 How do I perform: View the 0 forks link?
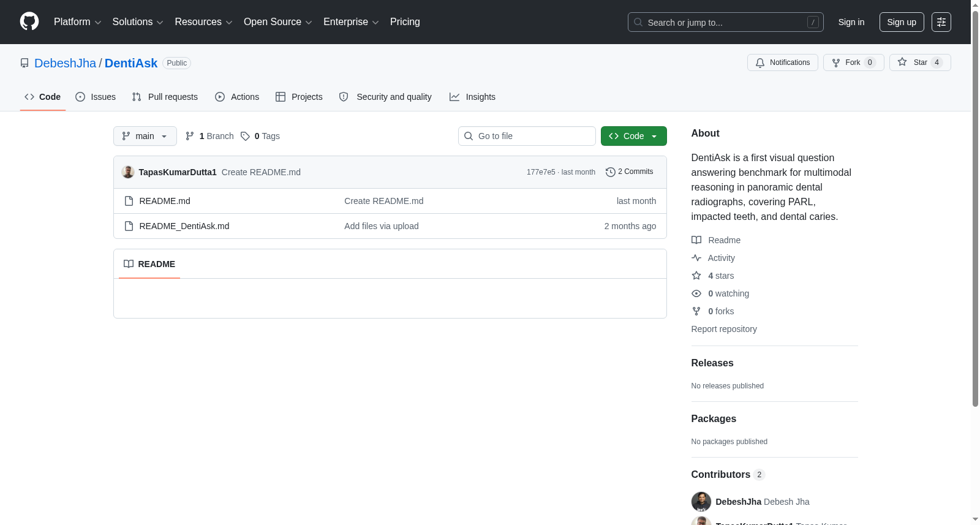tap(713, 311)
